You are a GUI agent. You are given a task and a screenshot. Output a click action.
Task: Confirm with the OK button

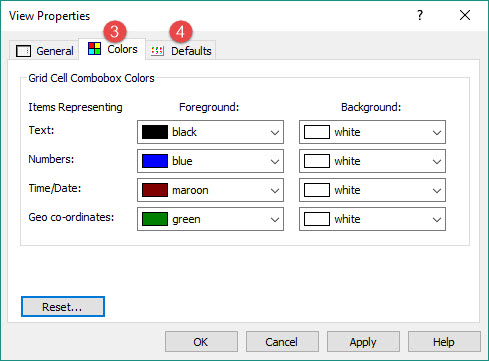[x=201, y=342]
